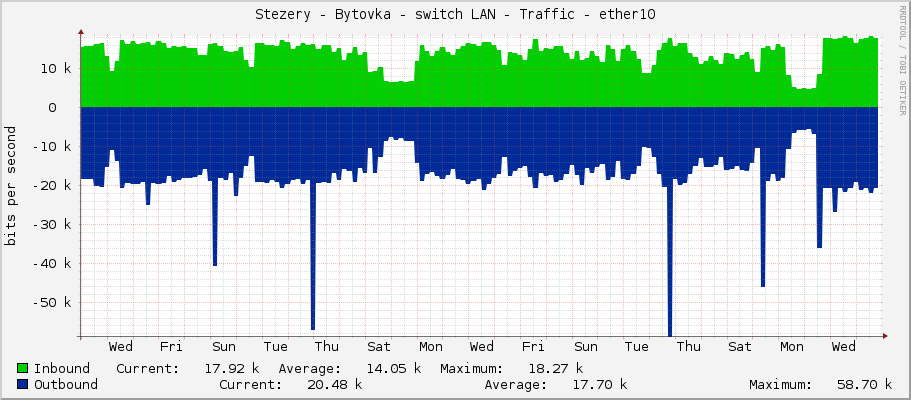Click the Mon x-axis label nearest the right edge
This screenshot has width=911, height=400.
pyautogui.click(x=791, y=347)
